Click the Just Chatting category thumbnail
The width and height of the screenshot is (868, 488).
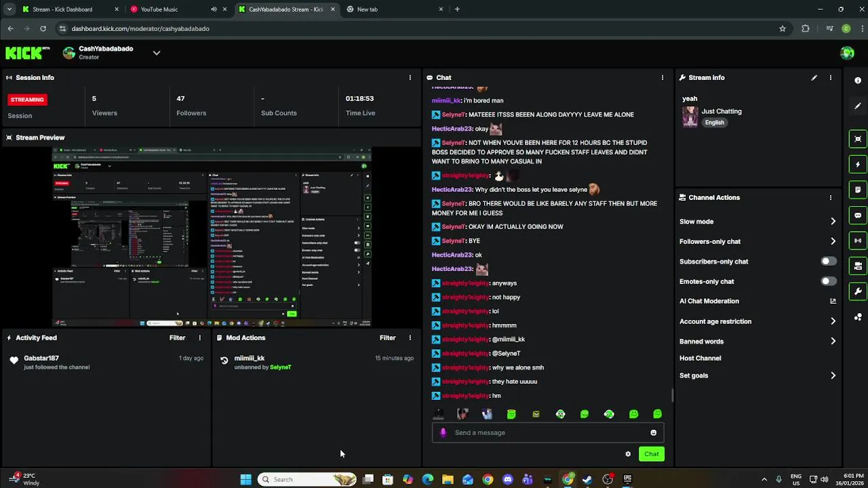point(690,117)
